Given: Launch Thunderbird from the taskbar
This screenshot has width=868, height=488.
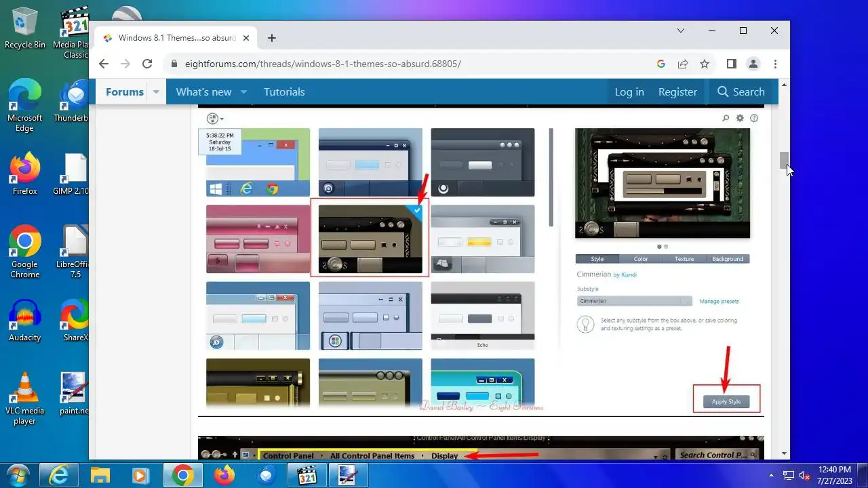Looking at the screenshot, I should 265,476.
